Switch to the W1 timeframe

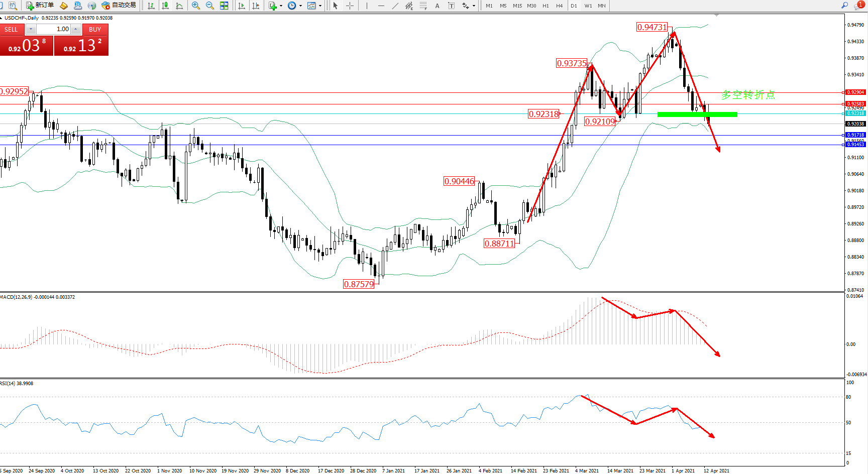[x=588, y=6]
